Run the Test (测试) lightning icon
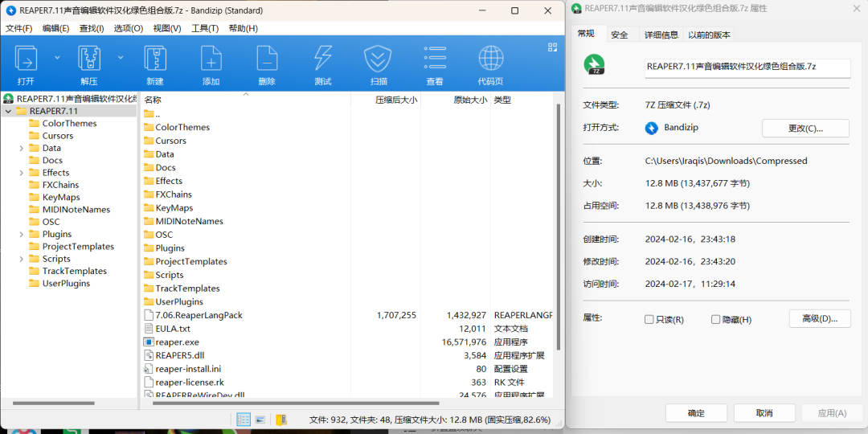 [323, 58]
